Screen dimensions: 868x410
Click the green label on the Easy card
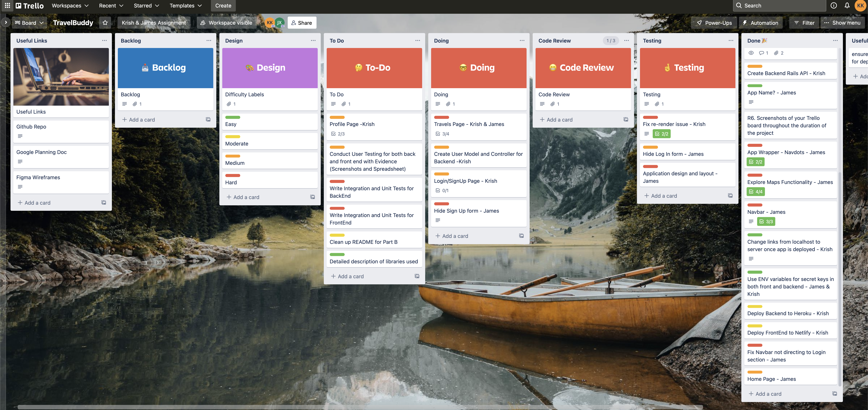[232, 117]
